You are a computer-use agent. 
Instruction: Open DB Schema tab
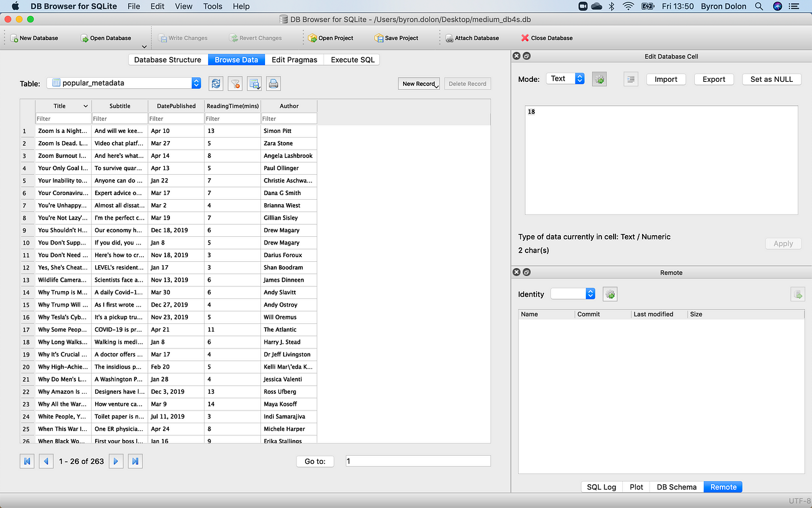click(676, 487)
